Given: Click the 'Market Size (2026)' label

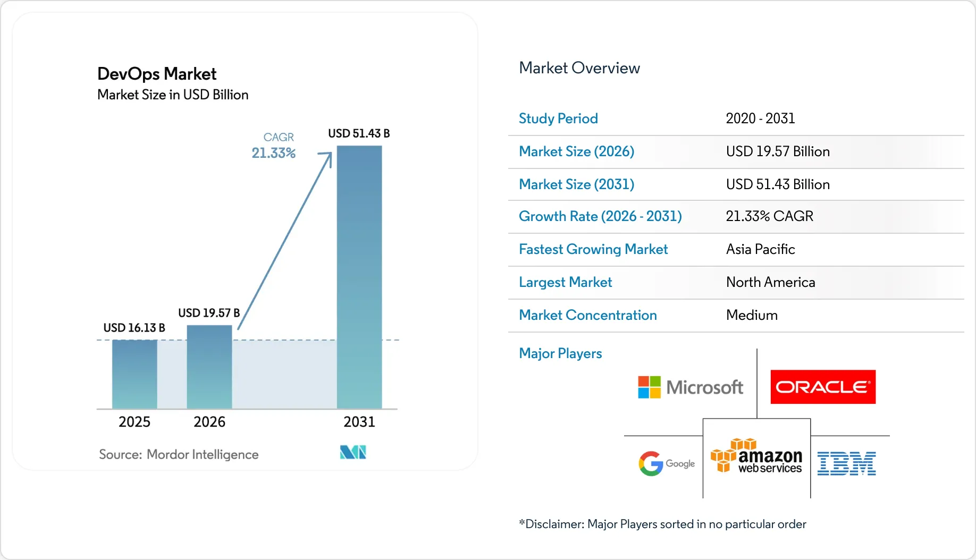Looking at the screenshot, I should tap(577, 151).
